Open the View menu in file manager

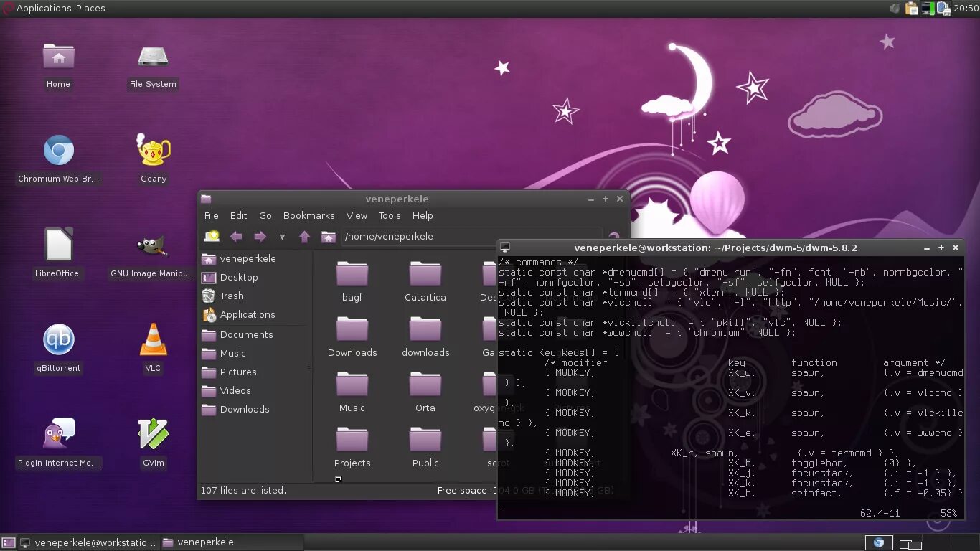click(x=357, y=215)
